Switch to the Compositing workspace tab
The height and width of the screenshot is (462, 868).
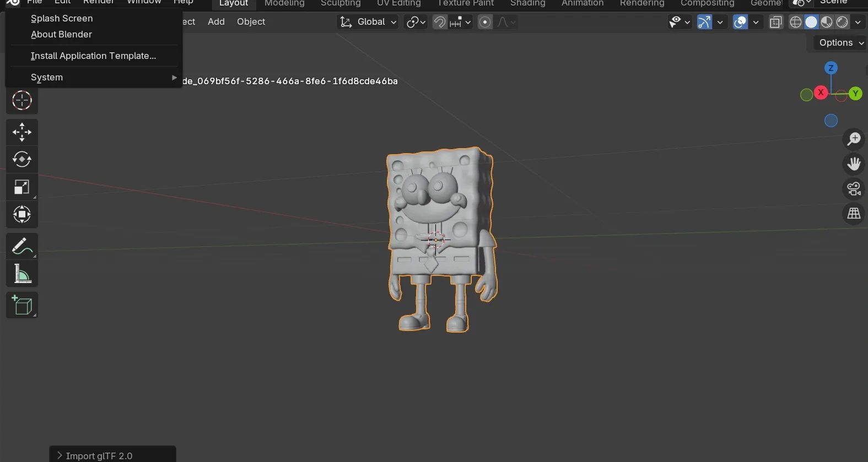click(708, 3)
